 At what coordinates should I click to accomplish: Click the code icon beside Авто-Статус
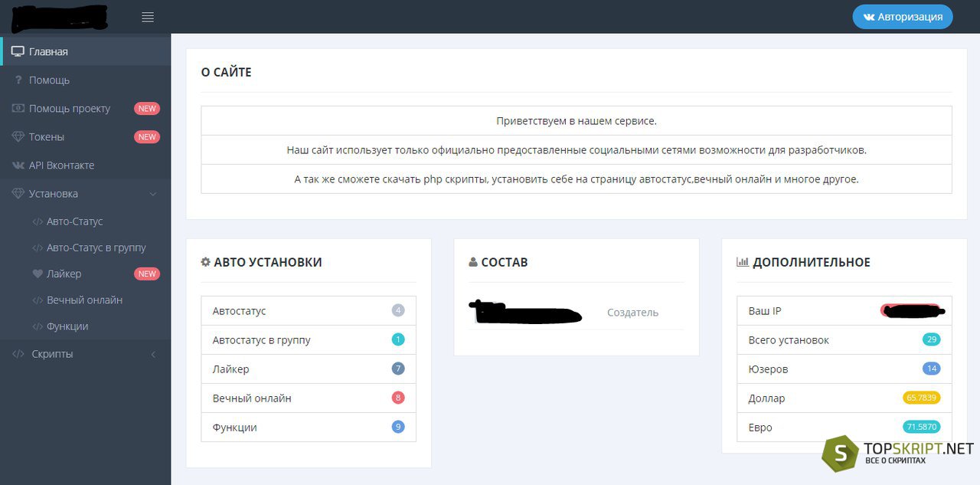(38, 221)
